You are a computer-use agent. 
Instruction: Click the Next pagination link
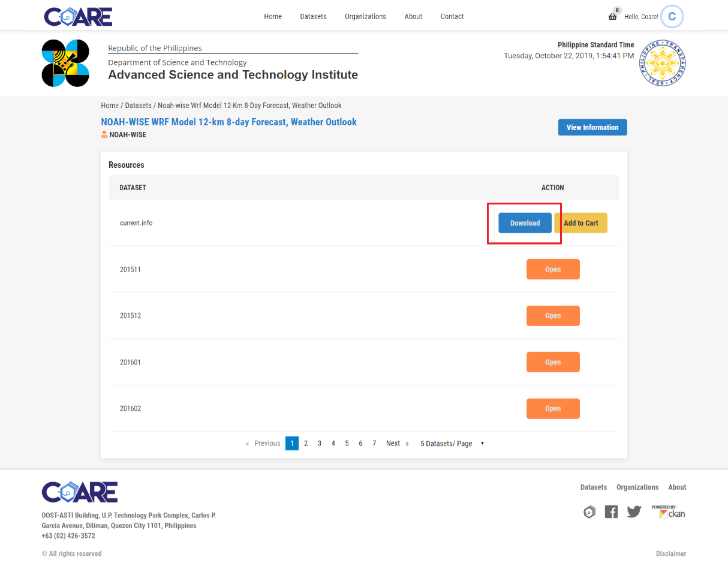[x=397, y=444]
